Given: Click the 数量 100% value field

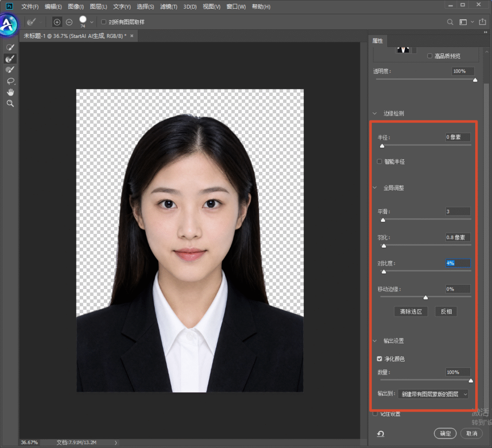Looking at the screenshot, I should point(458,372).
